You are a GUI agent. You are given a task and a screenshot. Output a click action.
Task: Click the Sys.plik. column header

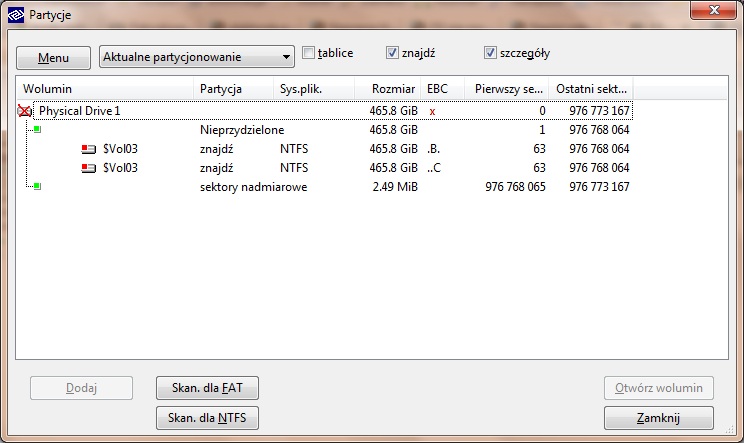[x=314, y=89]
